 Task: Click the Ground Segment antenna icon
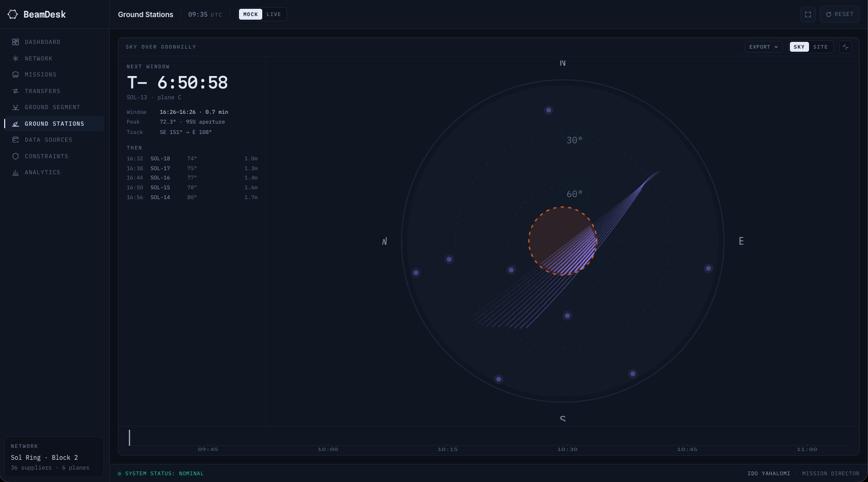[x=16, y=107]
